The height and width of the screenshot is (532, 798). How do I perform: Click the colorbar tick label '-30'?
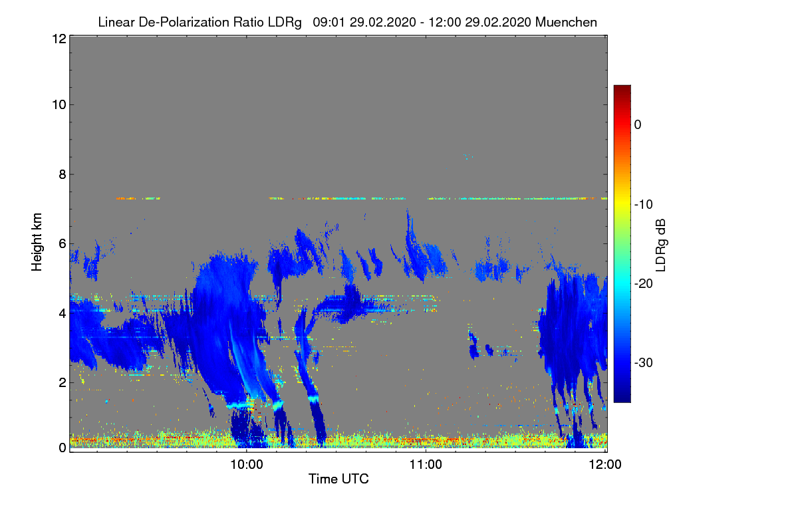click(643, 363)
